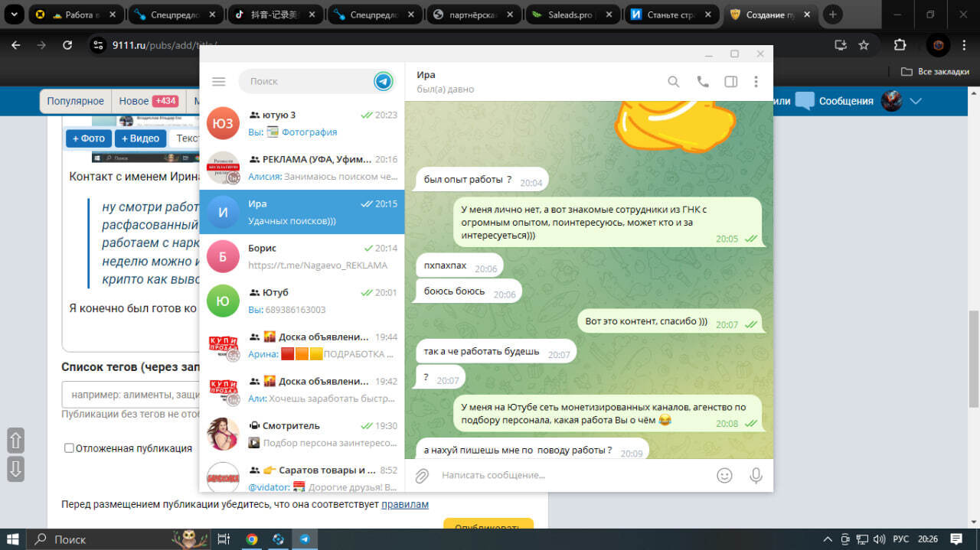Click the + Фото button
This screenshot has width=980, height=550.
[x=89, y=138]
